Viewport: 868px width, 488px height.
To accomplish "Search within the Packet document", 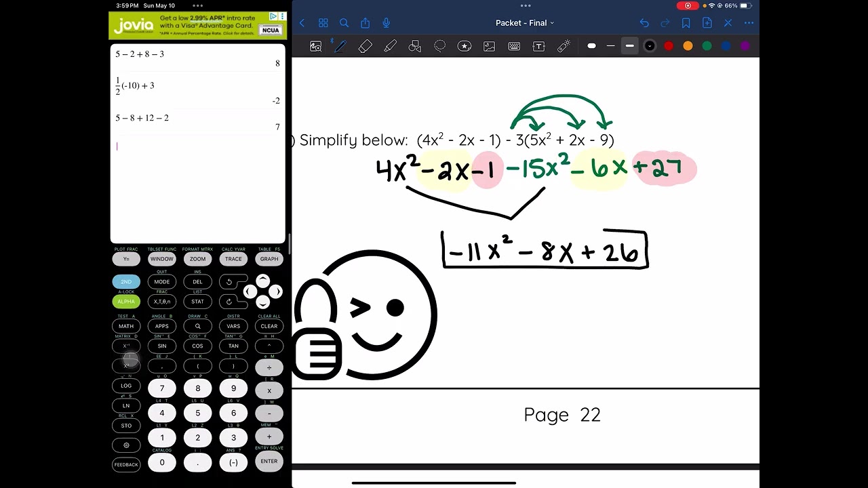I will click(x=344, y=23).
